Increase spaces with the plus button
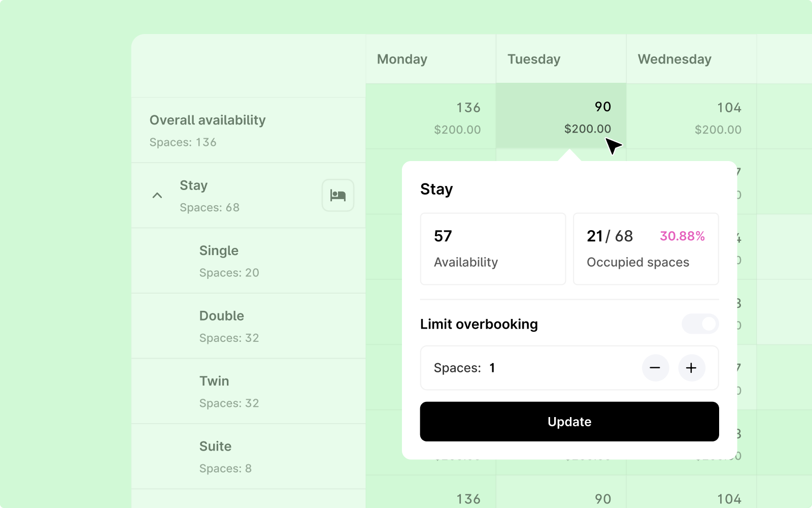The image size is (812, 508). click(691, 368)
